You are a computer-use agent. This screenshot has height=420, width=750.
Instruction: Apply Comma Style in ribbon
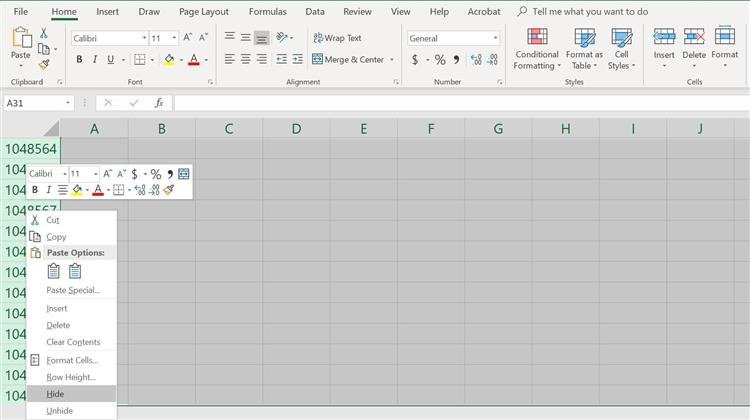coord(456,59)
